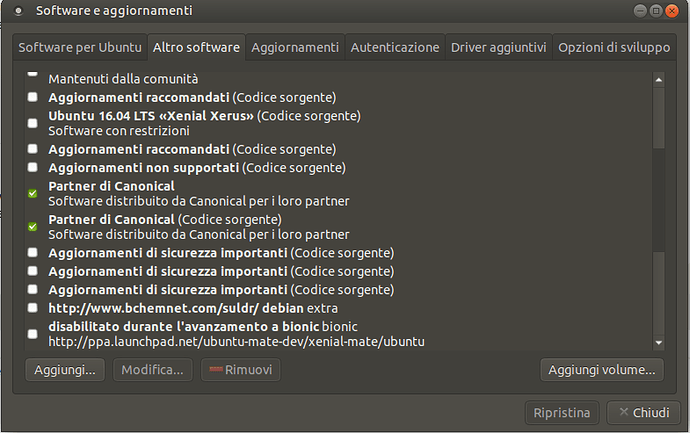Viewport: 690px width, 433px height.
Task: Enable Aggiornamenti non supportati (Codice sorgente)
Action: coord(33,167)
